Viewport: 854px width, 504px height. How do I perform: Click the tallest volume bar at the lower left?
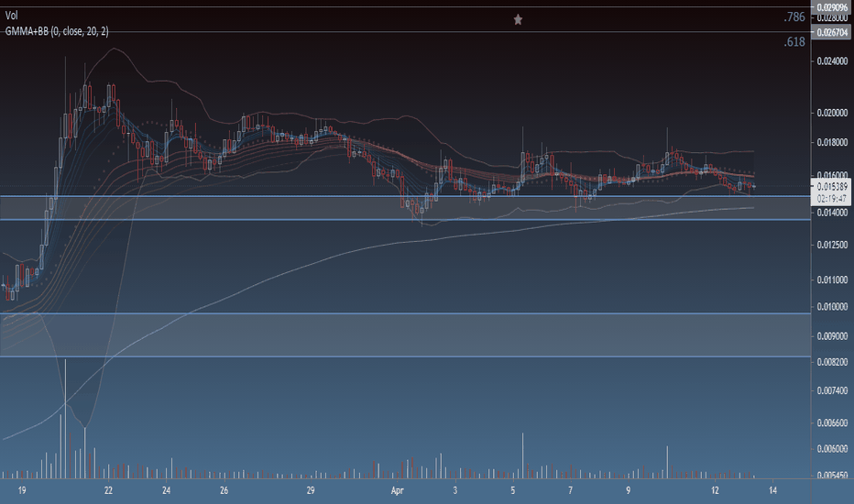[65, 419]
